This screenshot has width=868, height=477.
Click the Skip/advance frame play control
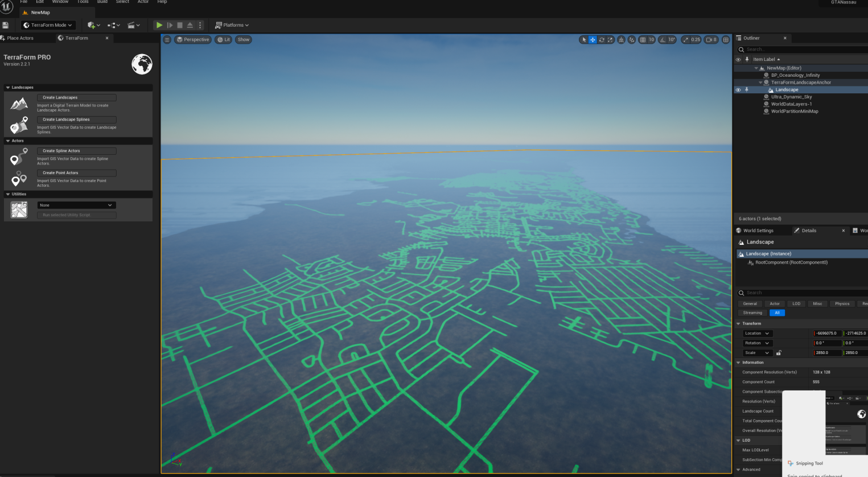pyautogui.click(x=170, y=25)
